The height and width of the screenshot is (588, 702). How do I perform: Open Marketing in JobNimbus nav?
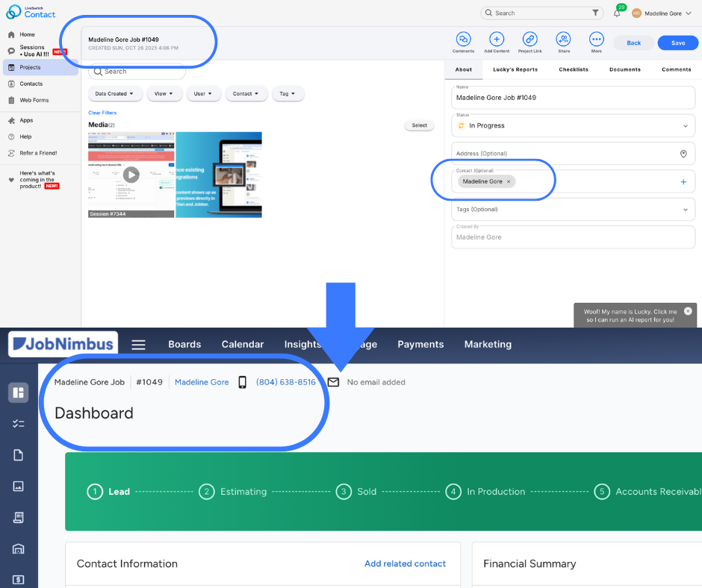pos(488,344)
